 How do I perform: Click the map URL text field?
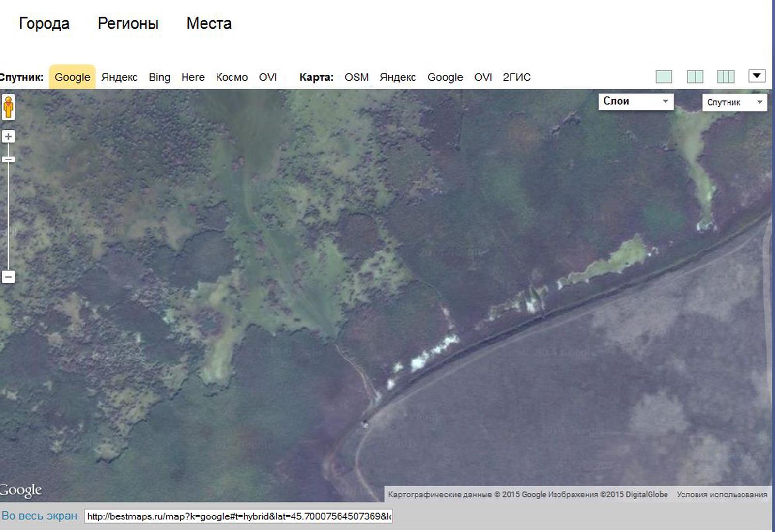point(238,516)
